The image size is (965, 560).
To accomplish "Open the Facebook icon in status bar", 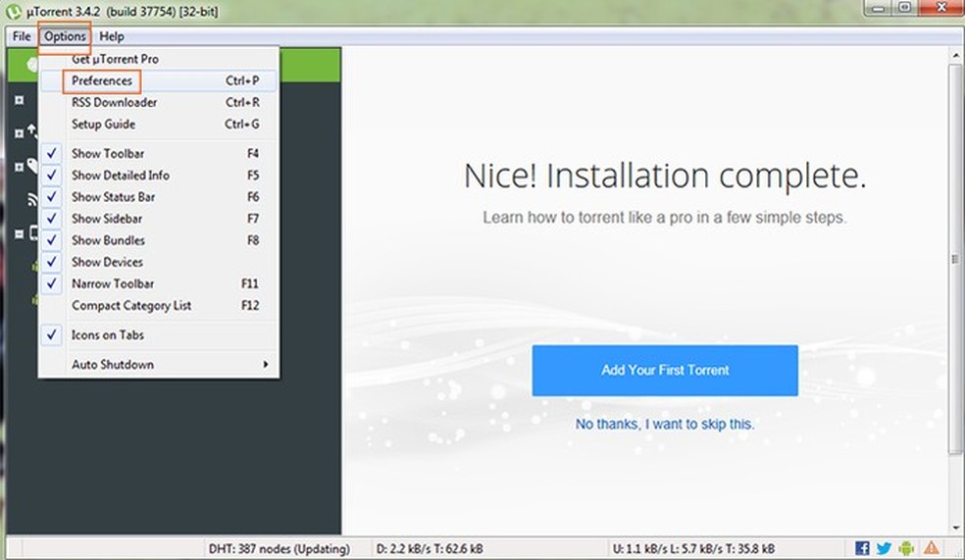I will tap(862, 547).
